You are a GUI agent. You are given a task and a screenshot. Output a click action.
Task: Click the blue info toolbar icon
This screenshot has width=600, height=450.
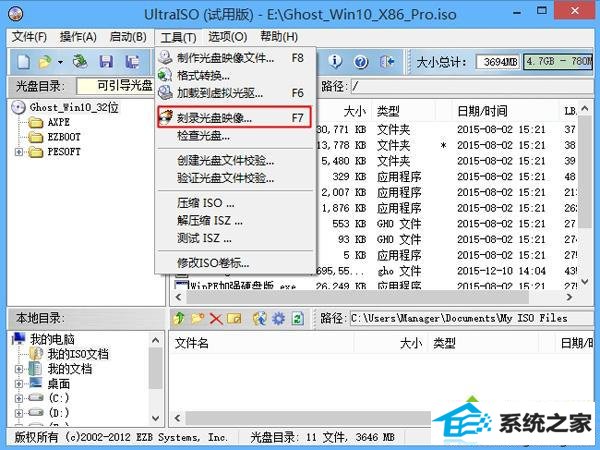335,61
